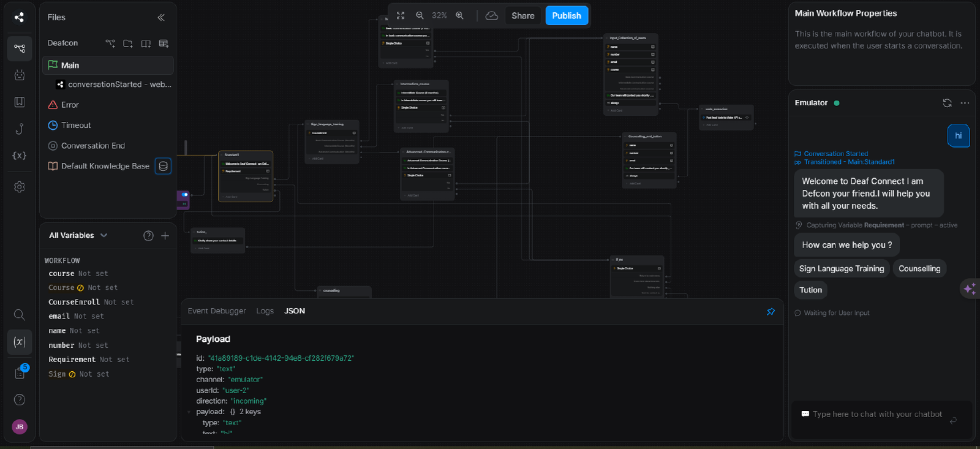This screenshot has height=449, width=980.
Task: Click database icon beside Default Knowledge Base
Action: click(x=163, y=166)
